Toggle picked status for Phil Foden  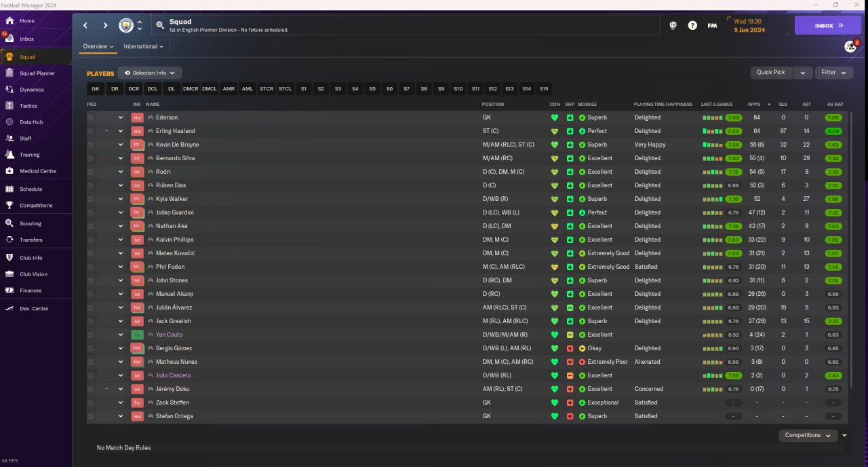90,267
